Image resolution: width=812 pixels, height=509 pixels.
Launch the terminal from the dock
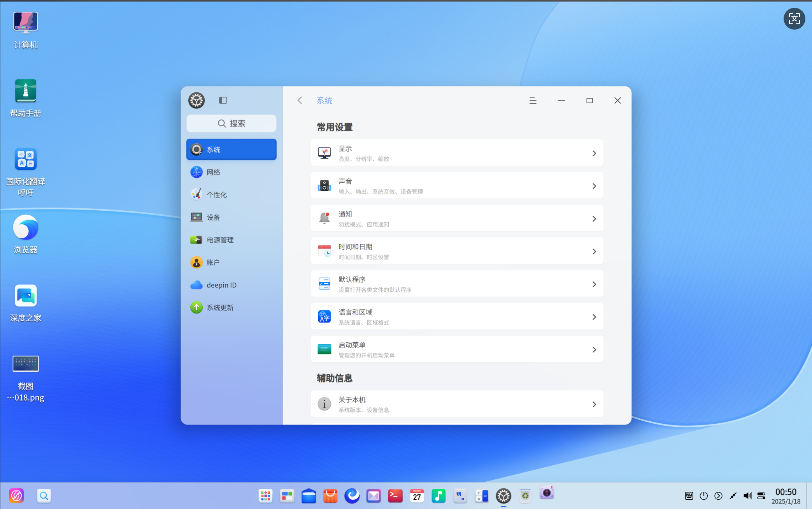(x=395, y=496)
